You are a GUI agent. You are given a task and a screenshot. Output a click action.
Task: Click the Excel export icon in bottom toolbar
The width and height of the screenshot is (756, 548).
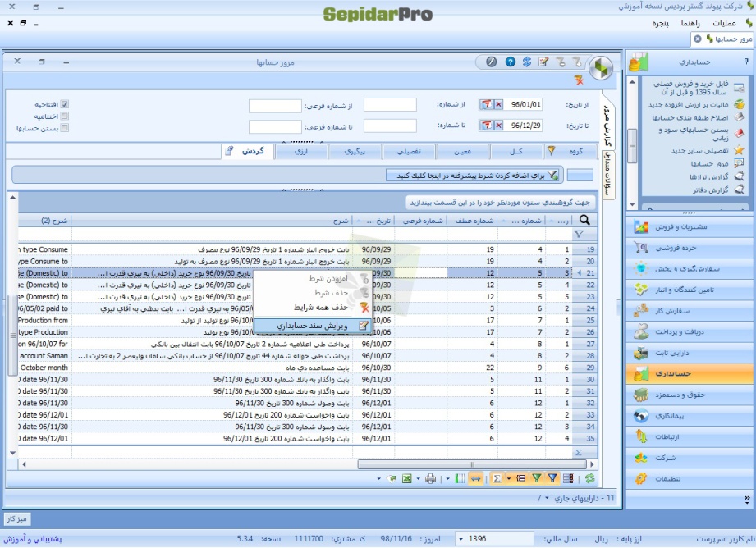tap(407, 478)
